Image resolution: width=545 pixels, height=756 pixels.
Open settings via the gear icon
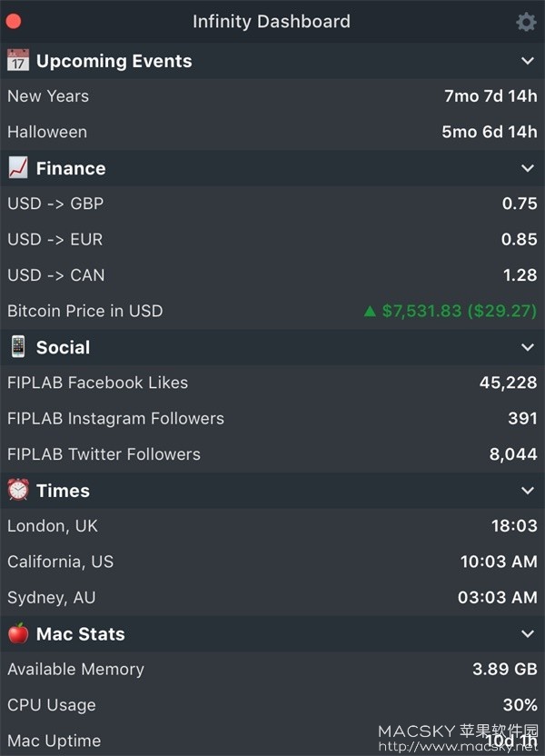[x=526, y=22]
